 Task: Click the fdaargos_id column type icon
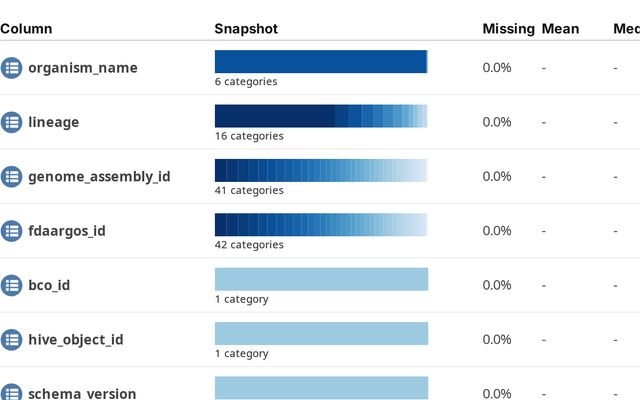click(x=11, y=231)
